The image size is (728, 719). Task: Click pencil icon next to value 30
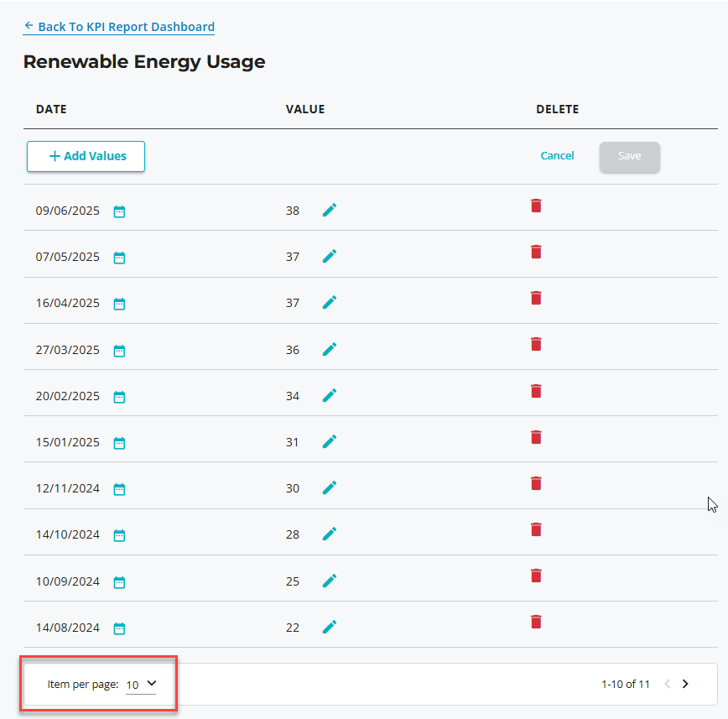click(330, 487)
